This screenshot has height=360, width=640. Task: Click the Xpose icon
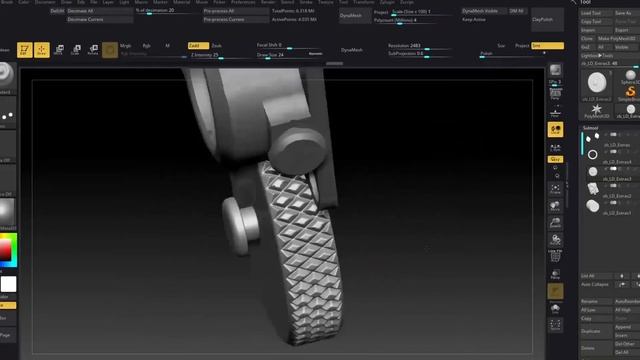click(x=555, y=325)
